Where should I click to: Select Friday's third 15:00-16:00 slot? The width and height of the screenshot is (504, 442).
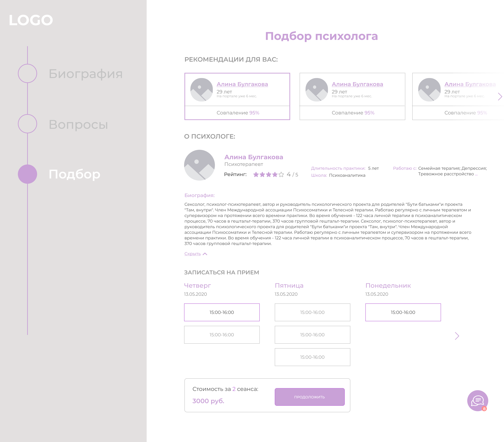312,357
